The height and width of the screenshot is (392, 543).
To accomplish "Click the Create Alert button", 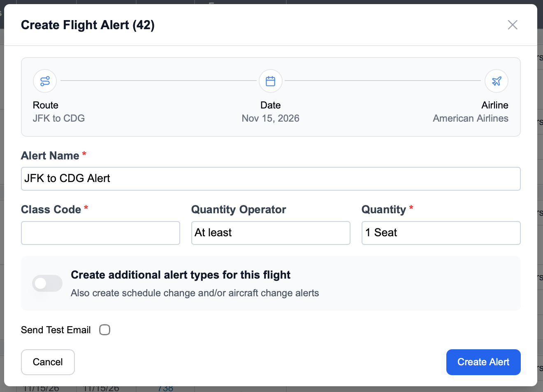I will click(x=483, y=362).
